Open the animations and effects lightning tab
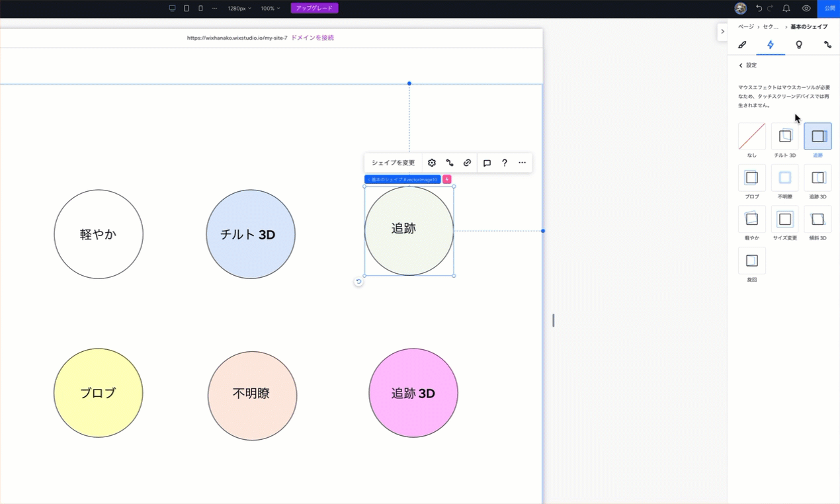 pyautogui.click(x=771, y=45)
